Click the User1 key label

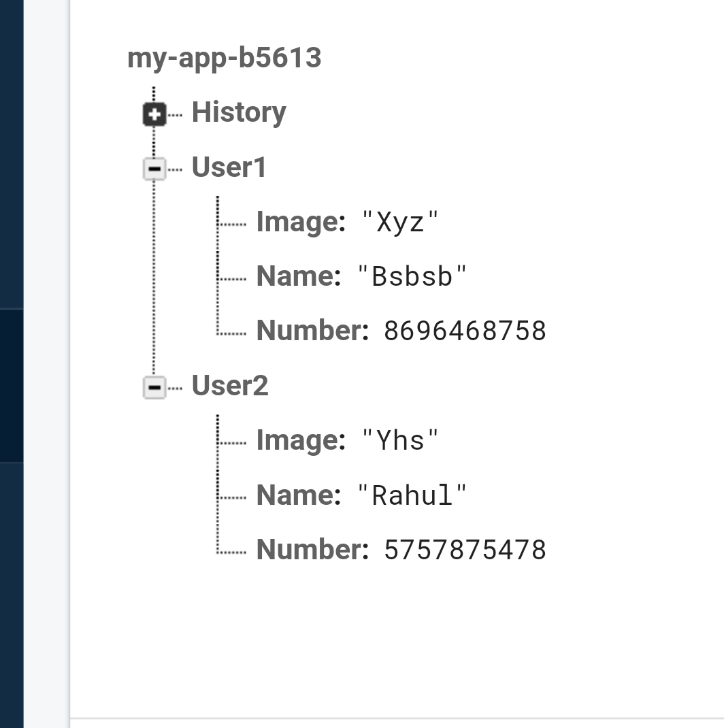[x=229, y=167]
